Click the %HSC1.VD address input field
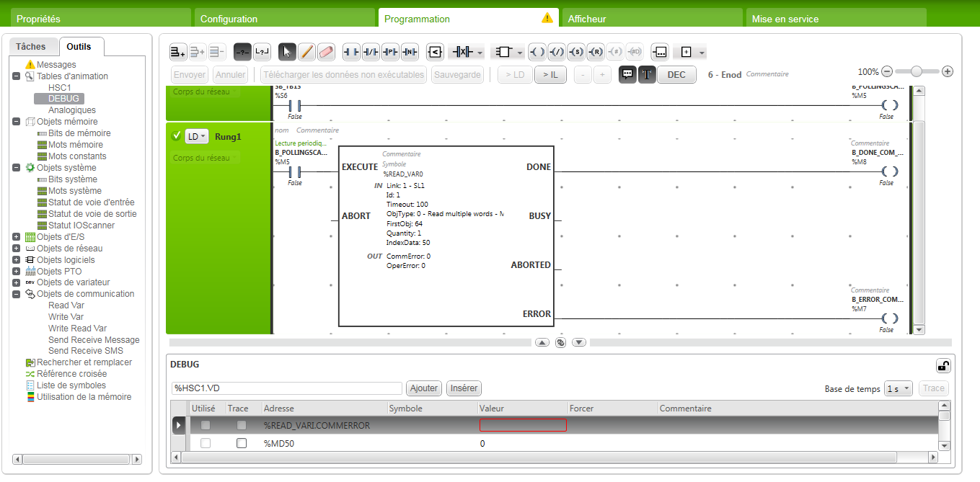 (x=286, y=388)
